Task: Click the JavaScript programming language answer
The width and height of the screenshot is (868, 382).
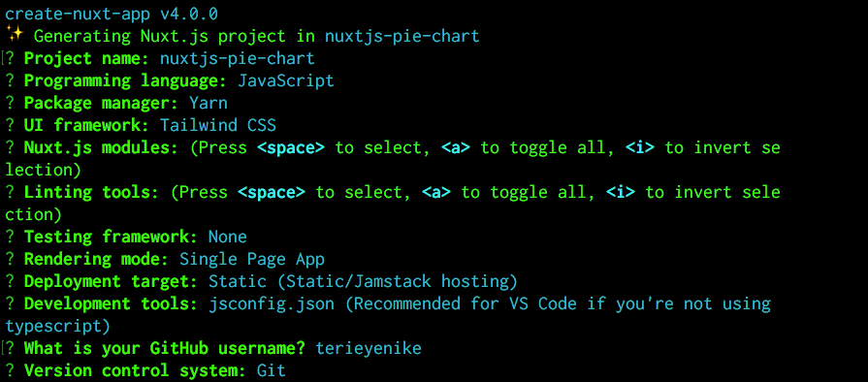Action: point(286,80)
